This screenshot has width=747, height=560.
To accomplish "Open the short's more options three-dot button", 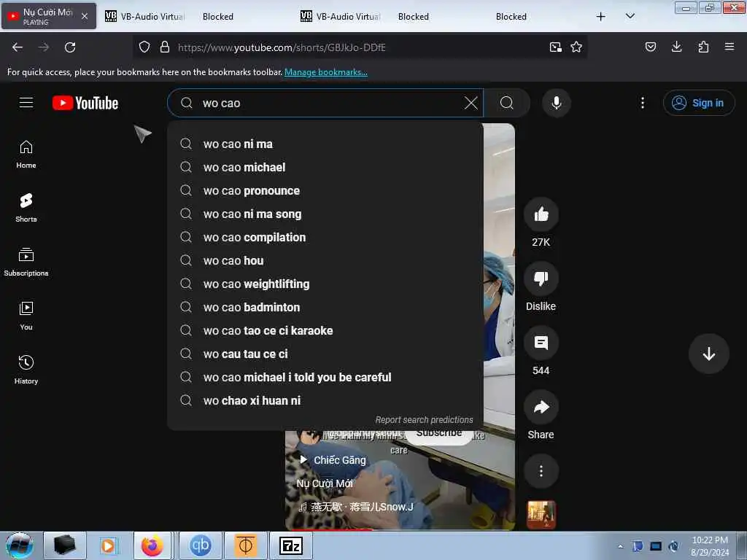I will tap(541, 472).
